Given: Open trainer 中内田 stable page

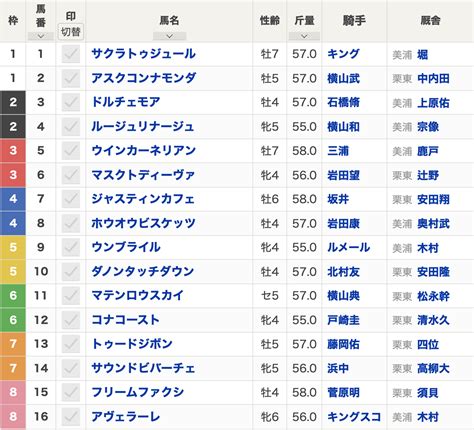Looking at the screenshot, I should (433, 78).
